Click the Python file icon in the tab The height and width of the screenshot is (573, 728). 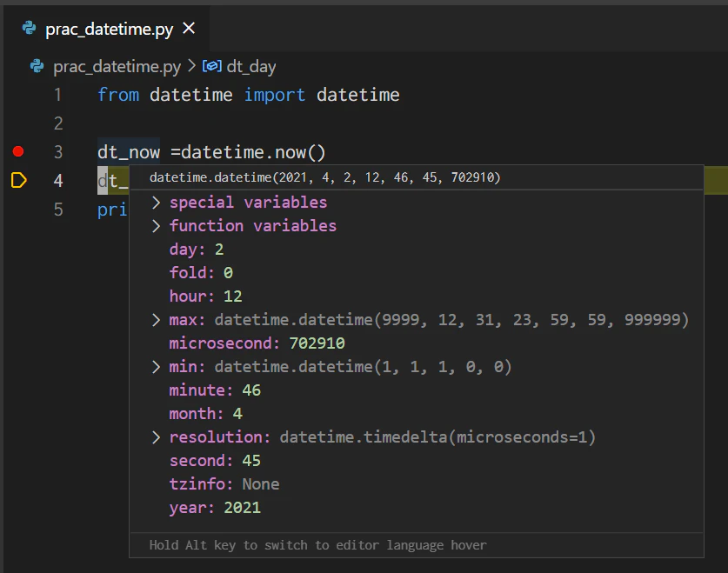point(30,29)
